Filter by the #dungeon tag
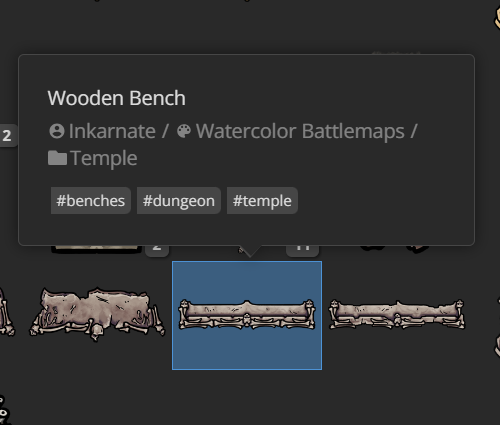The image size is (500, 425). pos(179,201)
